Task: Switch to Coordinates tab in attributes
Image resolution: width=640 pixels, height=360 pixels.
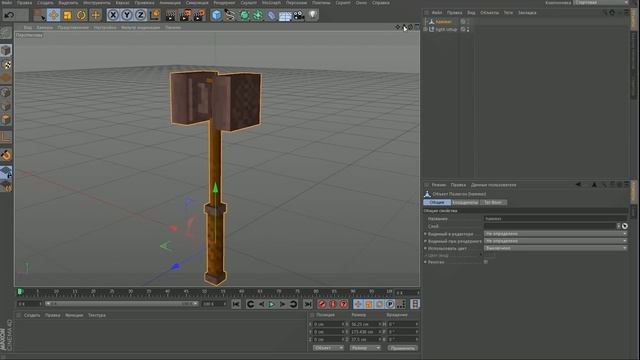Action: [465, 202]
